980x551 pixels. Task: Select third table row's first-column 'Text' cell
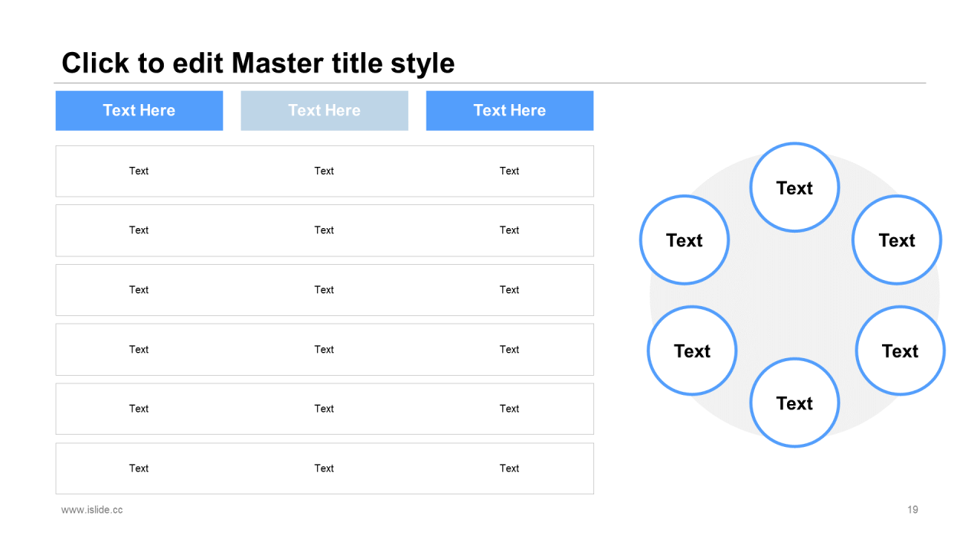point(139,289)
